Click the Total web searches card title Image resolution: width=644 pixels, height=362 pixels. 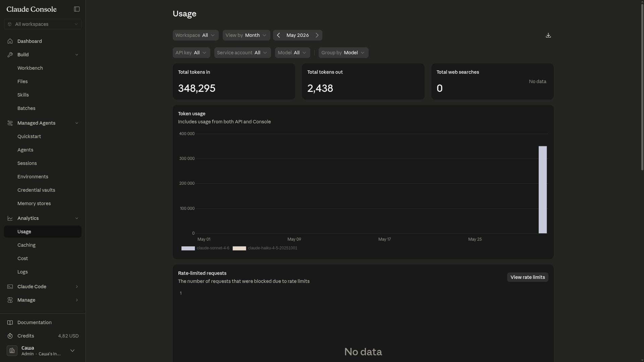458,72
